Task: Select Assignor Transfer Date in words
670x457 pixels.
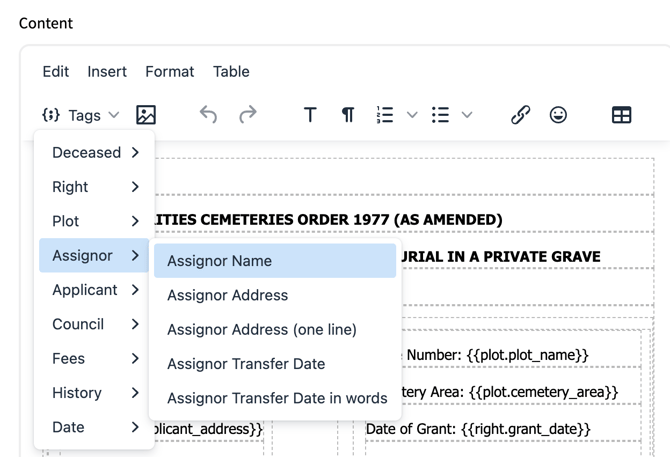Action: [277, 398]
